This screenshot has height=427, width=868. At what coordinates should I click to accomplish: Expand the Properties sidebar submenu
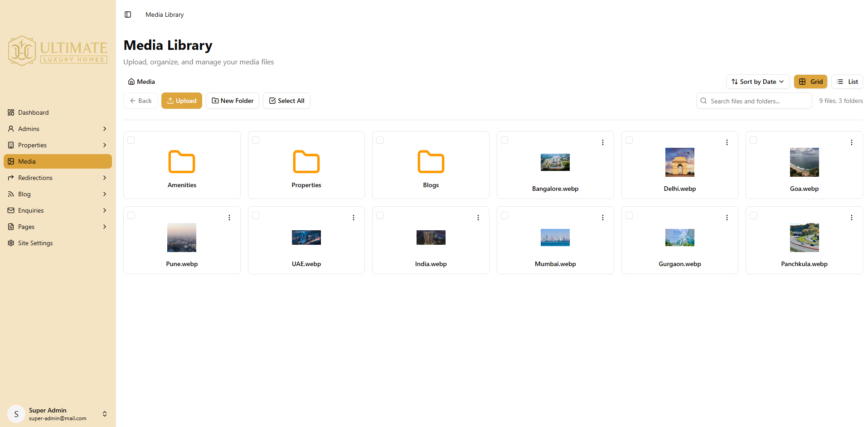coord(105,145)
